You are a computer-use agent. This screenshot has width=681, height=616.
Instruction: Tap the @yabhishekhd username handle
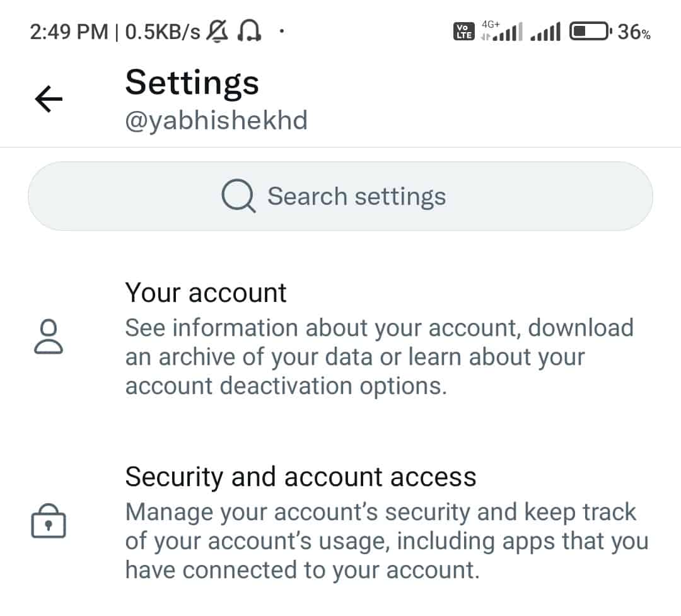tap(216, 120)
